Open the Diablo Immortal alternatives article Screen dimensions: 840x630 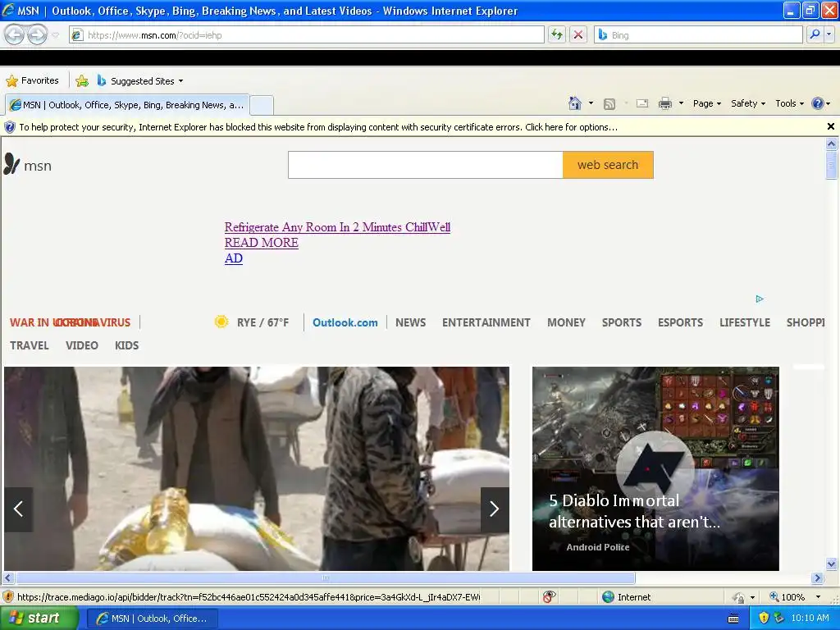point(655,468)
